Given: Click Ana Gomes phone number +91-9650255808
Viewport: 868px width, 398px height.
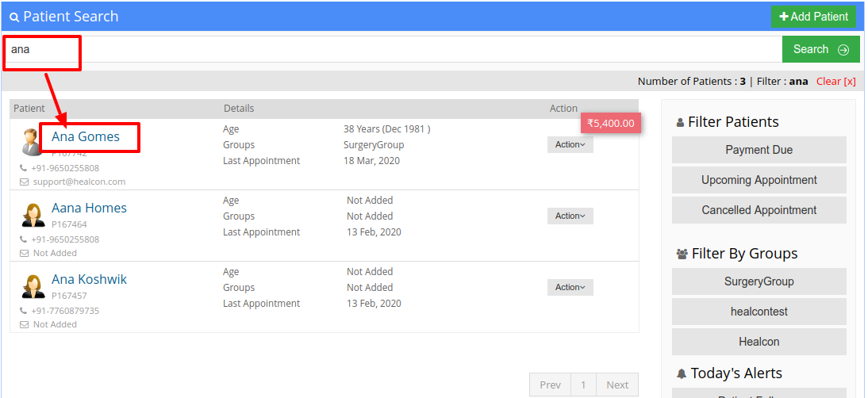Looking at the screenshot, I should pyautogui.click(x=65, y=168).
